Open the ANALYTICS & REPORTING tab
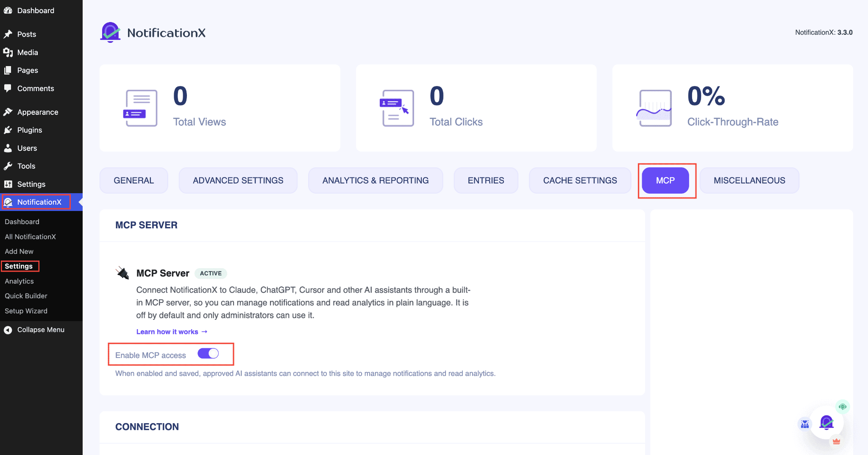This screenshot has height=455, width=868. click(x=376, y=180)
